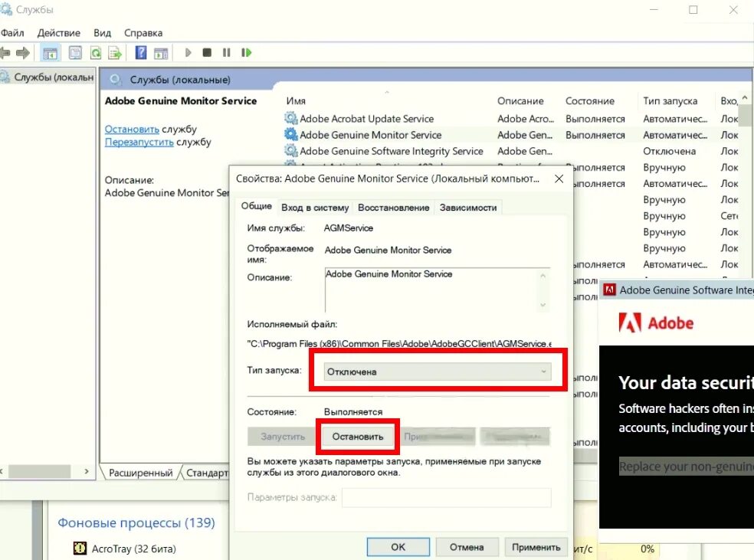This screenshot has width=754, height=560.
Task: Click the Adobe logo in the popup window
Action: (x=657, y=323)
